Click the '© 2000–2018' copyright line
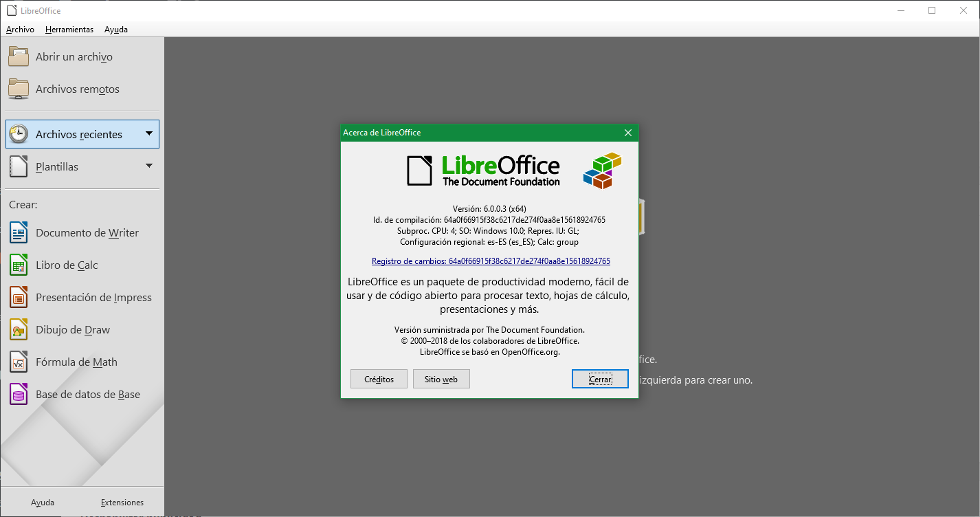 click(x=489, y=341)
